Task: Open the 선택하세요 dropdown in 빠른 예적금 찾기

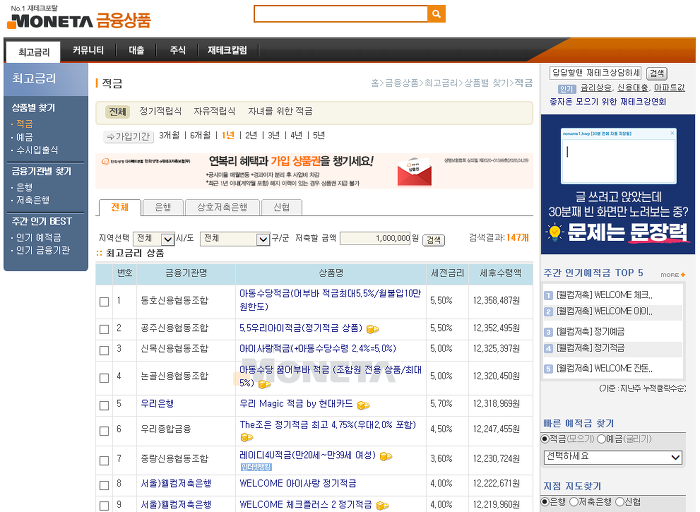Action: (x=613, y=457)
